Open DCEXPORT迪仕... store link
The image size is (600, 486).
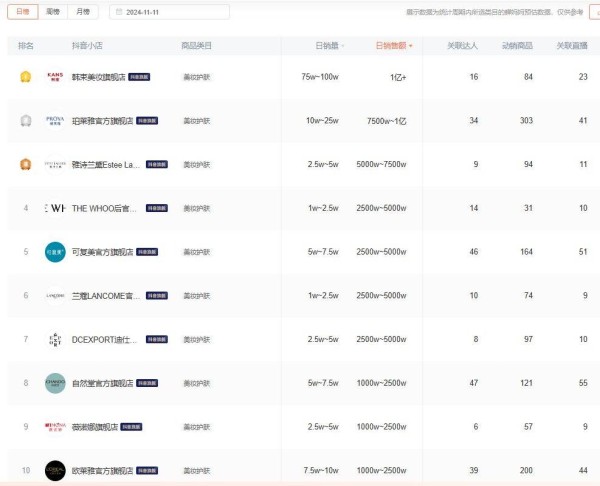[x=104, y=339]
